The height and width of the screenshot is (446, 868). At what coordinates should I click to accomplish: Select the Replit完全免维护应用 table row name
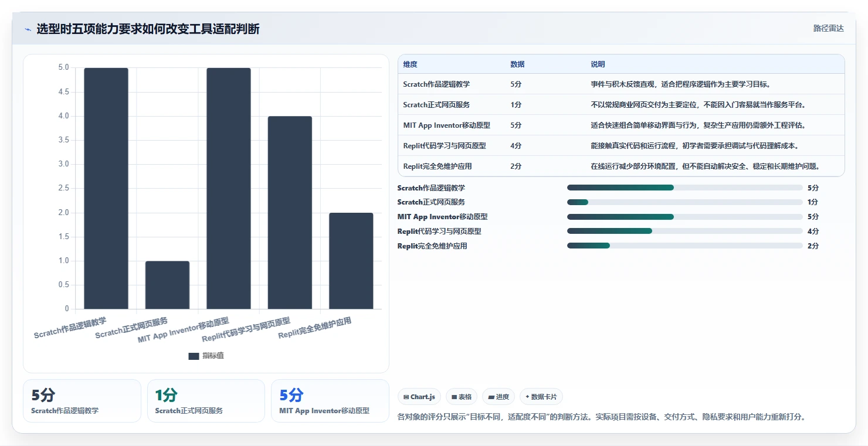point(438,166)
